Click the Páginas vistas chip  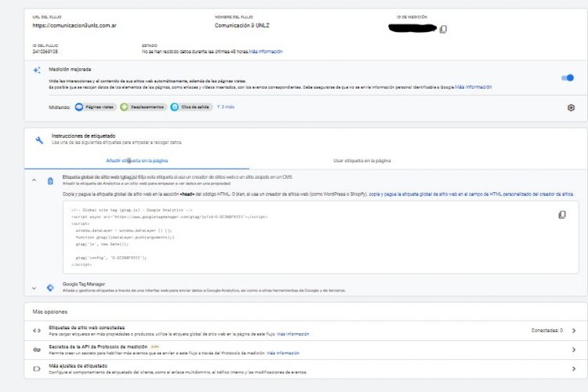[95, 107]
